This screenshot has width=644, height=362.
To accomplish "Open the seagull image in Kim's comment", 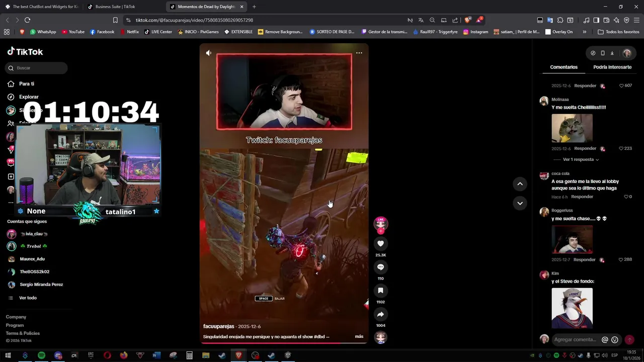I will (572, 308).
